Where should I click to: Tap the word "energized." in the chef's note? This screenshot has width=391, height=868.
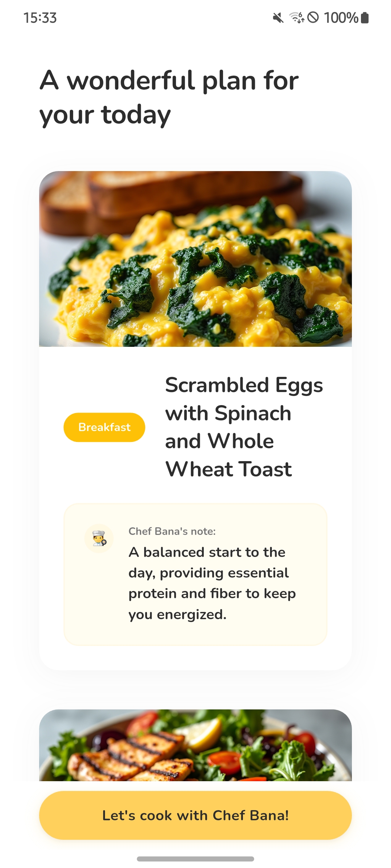click(192, 614)
